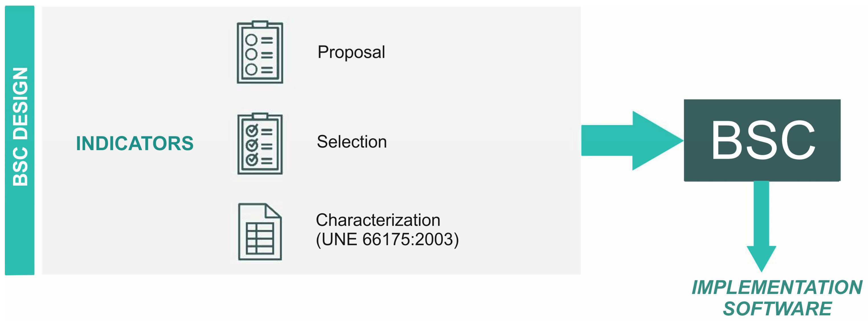This screenshot has width=868, height=321.
Task: Select the bottom empty circle on Proposal clipboard
Action: point(251,69)
